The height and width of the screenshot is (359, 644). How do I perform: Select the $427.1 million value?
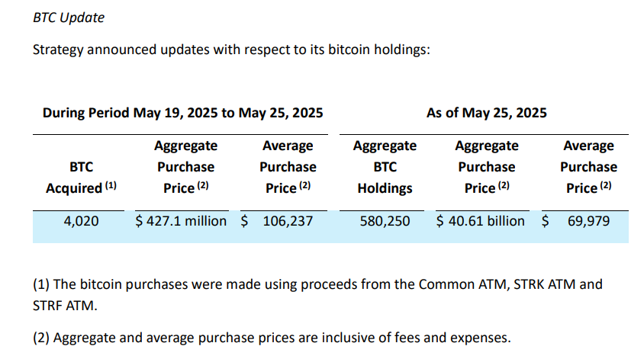(181, 221)
